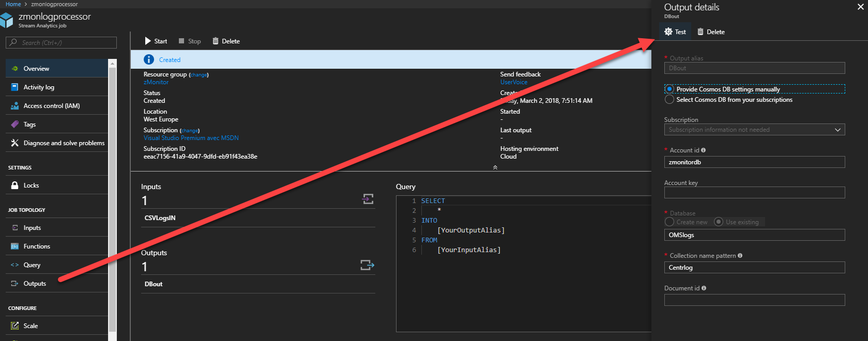Viewport: 868px width, 341px height.
Task: Open the UserVoice feedback link
Action: [x=514, y=82]
